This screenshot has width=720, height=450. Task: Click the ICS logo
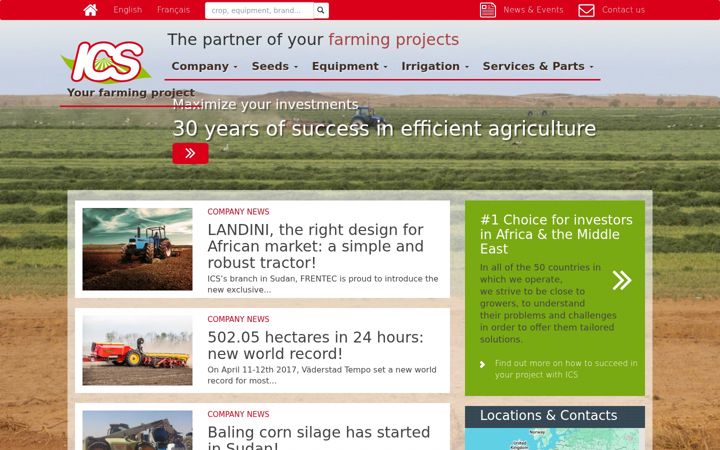coord(107,62)
